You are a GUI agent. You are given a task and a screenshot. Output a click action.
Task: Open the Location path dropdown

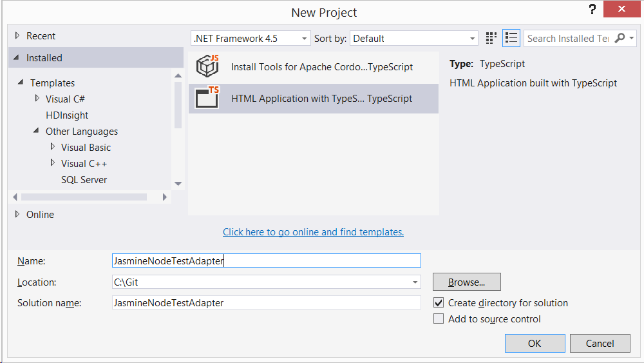click(415, 282)
